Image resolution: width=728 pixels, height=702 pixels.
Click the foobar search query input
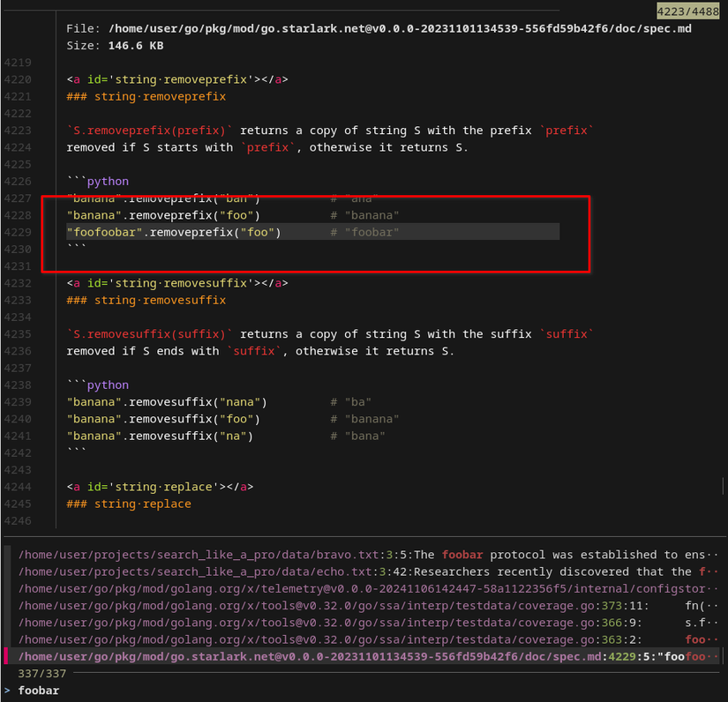[39, 691]
